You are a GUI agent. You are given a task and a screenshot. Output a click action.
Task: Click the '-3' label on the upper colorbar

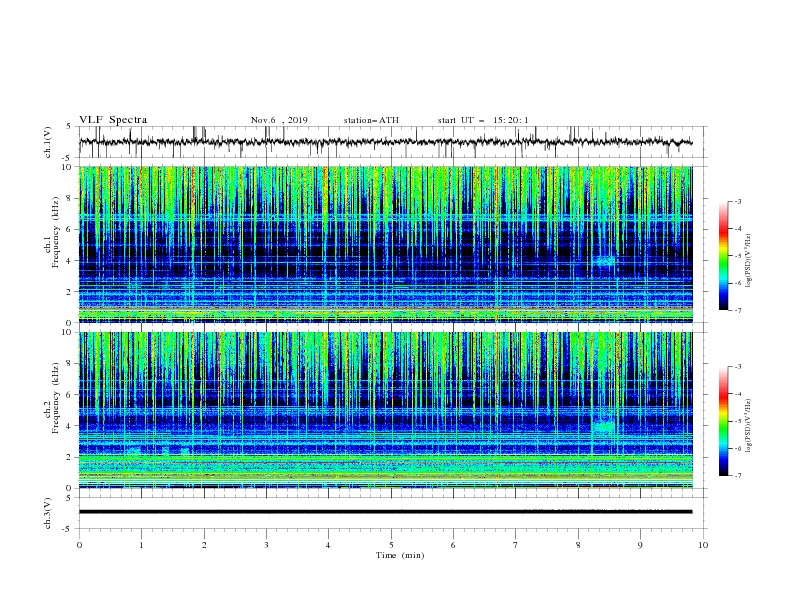click(737, 201)
